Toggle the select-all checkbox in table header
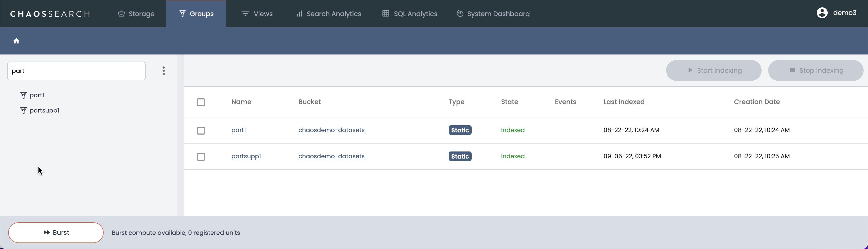 (201, 102)
